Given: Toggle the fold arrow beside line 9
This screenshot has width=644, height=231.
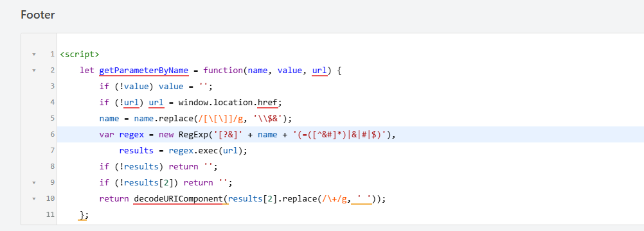Looking at the screenshot, I should tap(33, 183).
